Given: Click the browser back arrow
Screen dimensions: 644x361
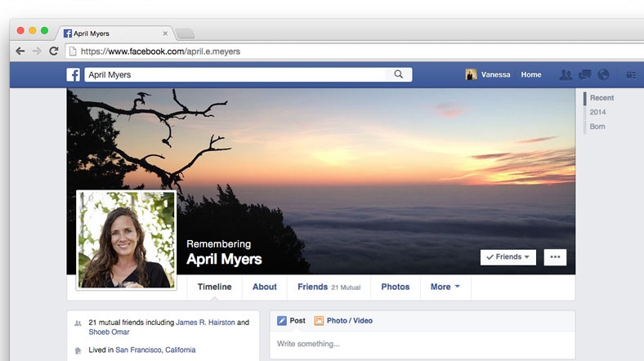Looking at the screenshot, I should click(20, 51).
